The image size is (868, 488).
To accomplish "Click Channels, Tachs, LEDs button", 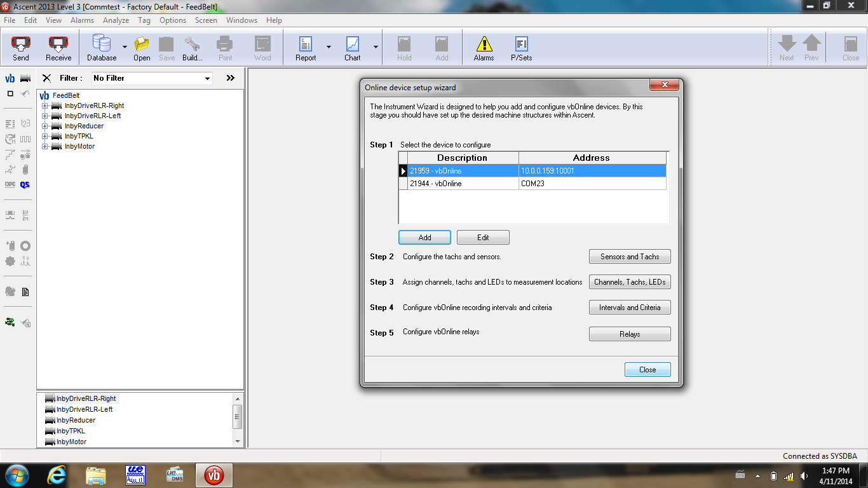I will (630, 282).
